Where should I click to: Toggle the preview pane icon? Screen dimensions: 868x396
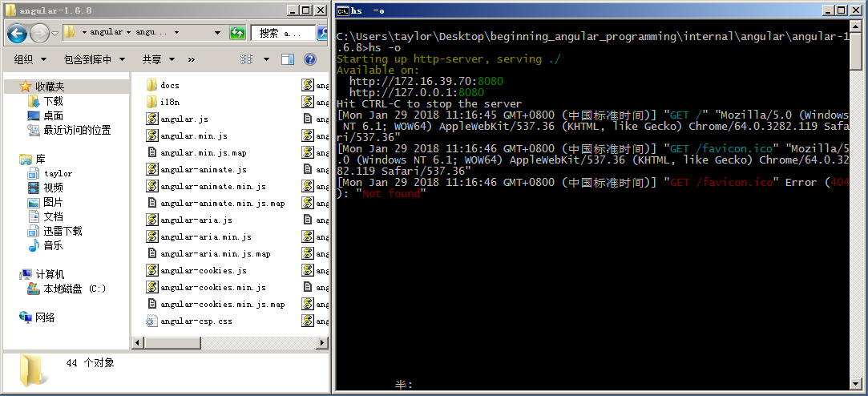288,59
